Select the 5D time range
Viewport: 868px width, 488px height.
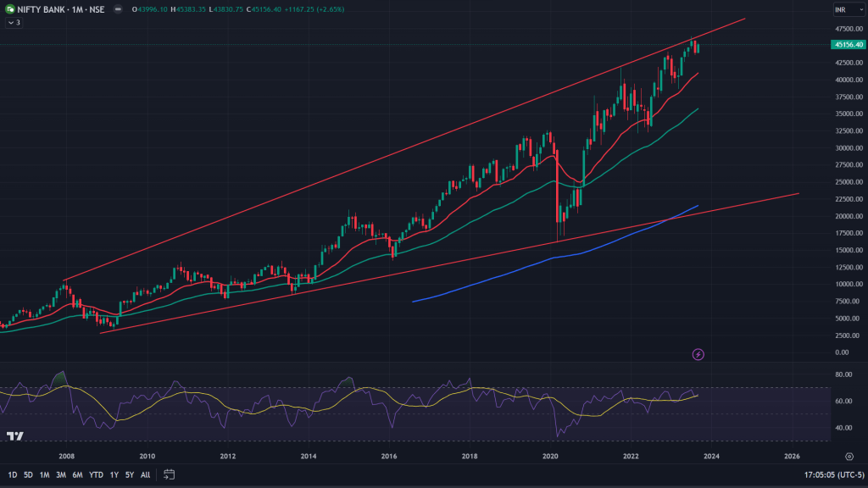pos(28,474)
